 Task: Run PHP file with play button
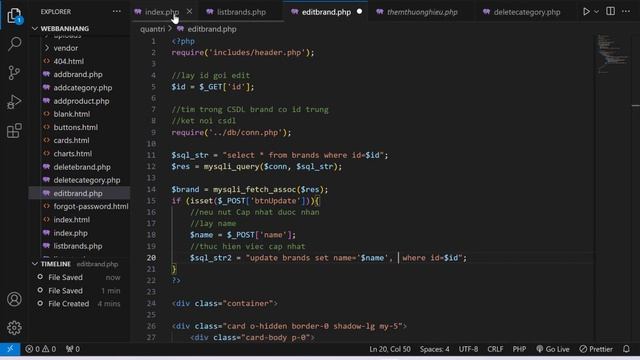click(586, 11)
